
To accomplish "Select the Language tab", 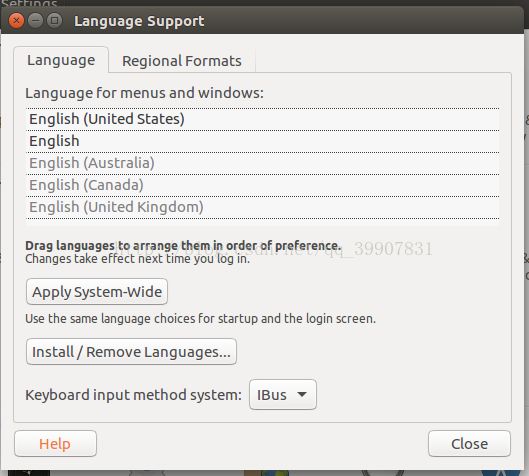I will click(x=61, y=60).
